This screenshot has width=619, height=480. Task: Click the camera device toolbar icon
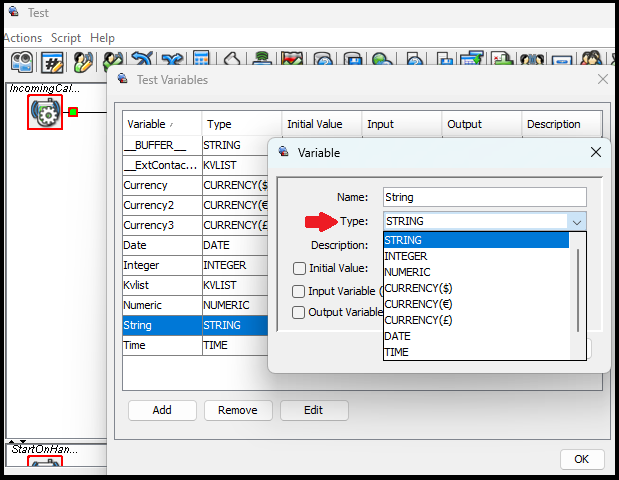[22, 62]
